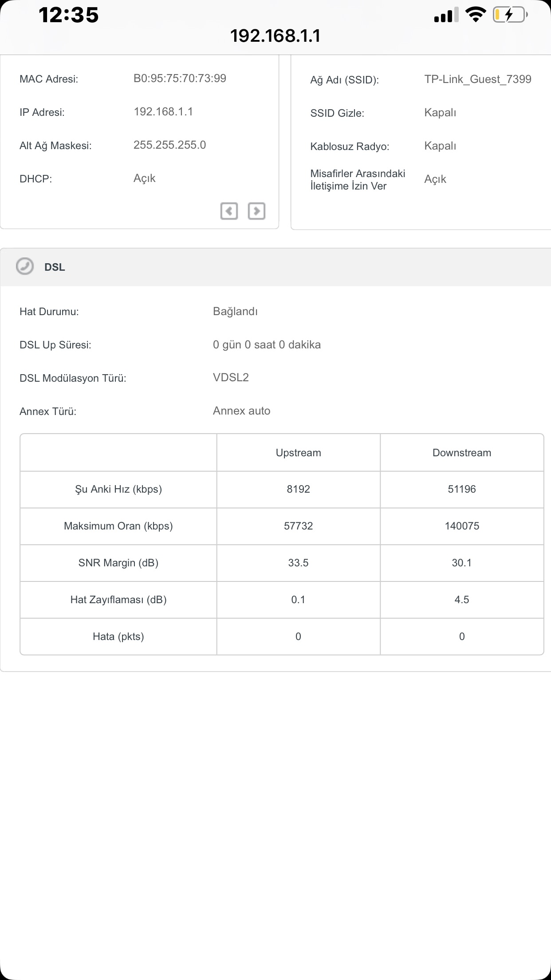The height and width of the screenshot is (980, 551).
Task: Tap the 12:35 clock in status bar
Action: pos(69,15)
